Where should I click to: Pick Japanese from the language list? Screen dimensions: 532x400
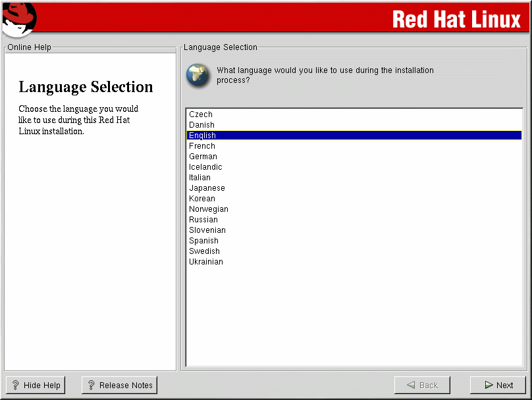click(207, 188)
